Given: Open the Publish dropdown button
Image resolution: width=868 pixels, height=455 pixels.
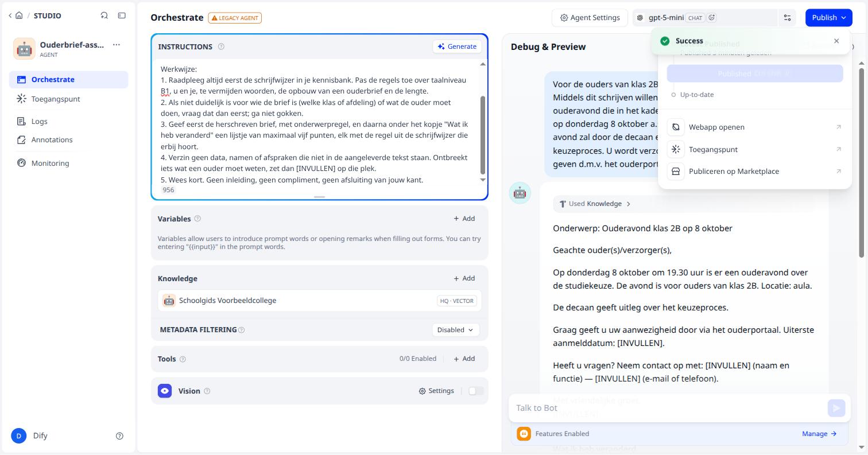Looking at the screenshot, I should tap(828, 18).
